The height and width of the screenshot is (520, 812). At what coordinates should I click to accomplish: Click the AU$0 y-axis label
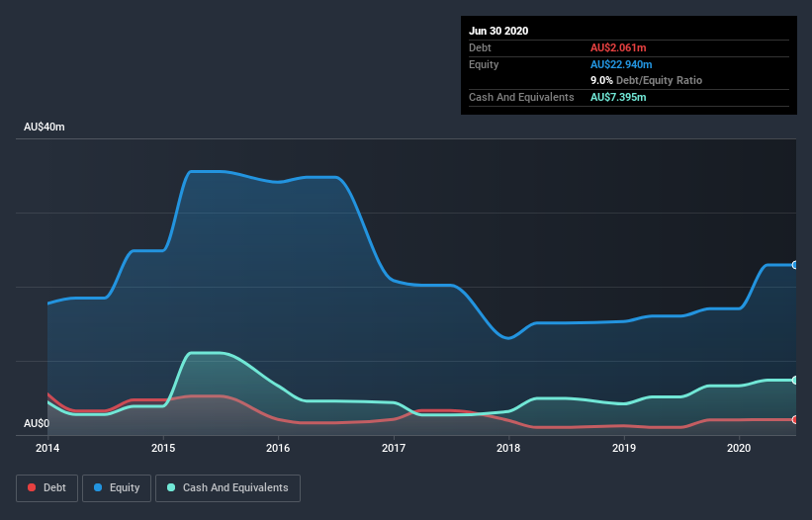point(37,423)
